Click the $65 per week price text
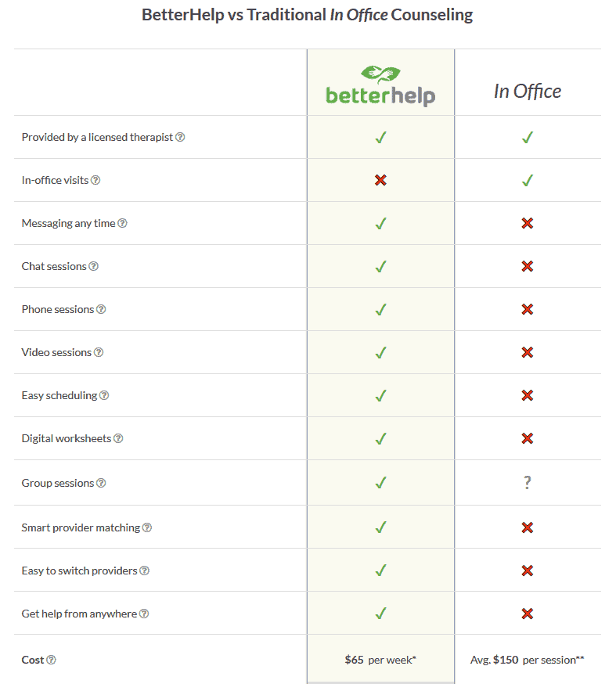Viewport: 616px width, 684px height. tap(380, 660)
